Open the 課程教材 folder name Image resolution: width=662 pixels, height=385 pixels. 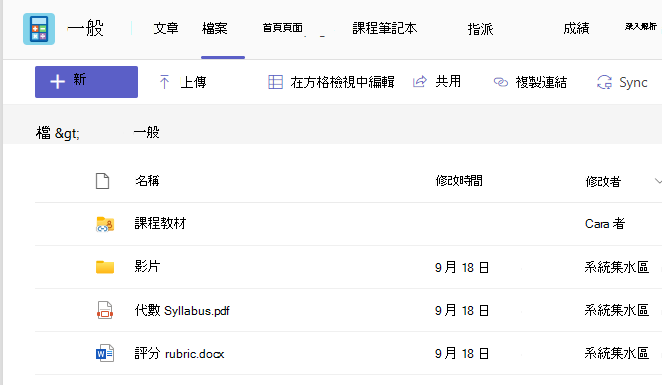pos(160,223)
